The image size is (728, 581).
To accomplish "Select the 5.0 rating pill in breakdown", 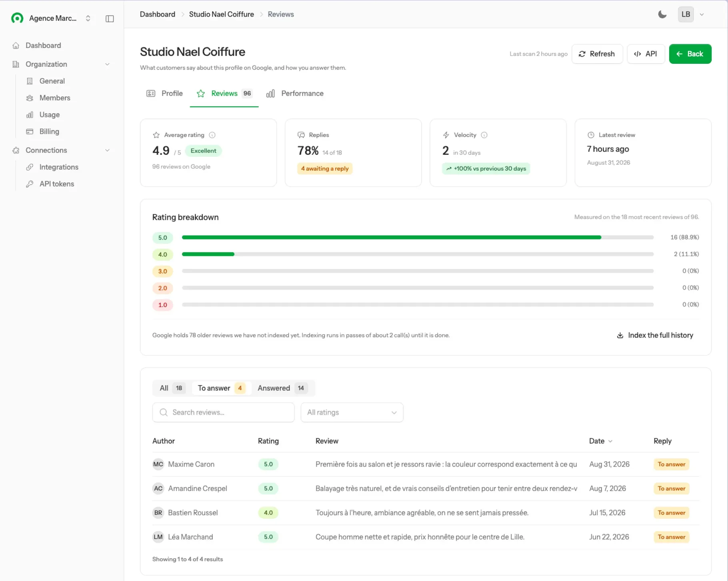I will click(163, 238).
